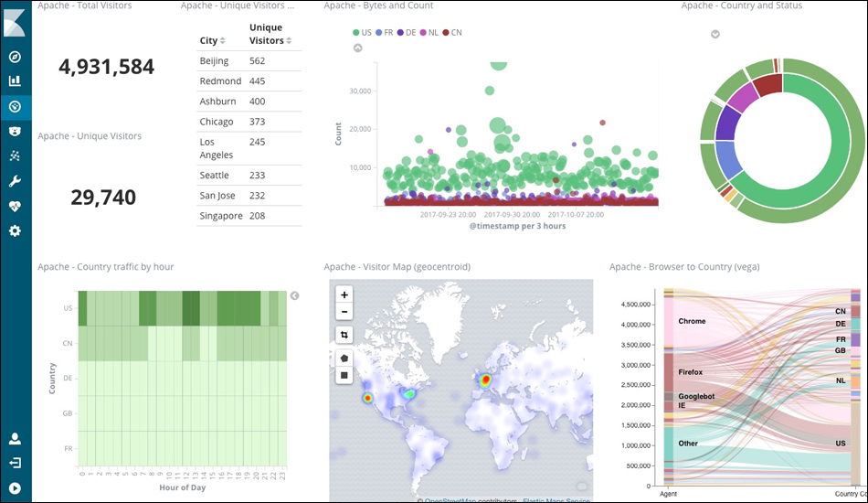Zoom in on the visitor map
Viewport: 868px width, 503px height.
pyautogui.click(x=344, y=294)
